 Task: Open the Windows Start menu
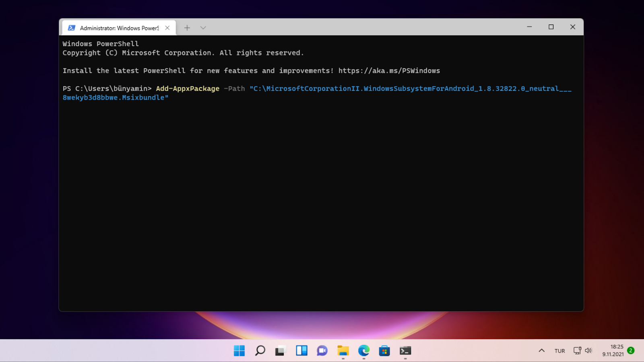(x=239, y=351)
